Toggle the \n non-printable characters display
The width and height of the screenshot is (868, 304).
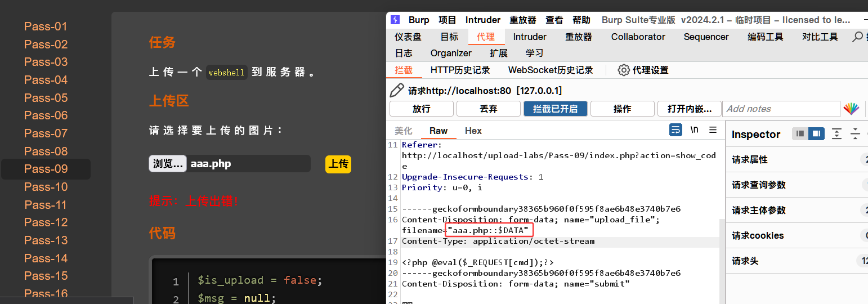695,130
